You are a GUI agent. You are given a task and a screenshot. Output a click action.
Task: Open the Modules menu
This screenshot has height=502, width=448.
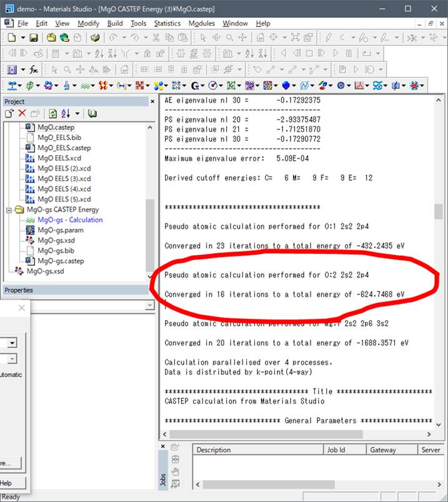[202, 23]
